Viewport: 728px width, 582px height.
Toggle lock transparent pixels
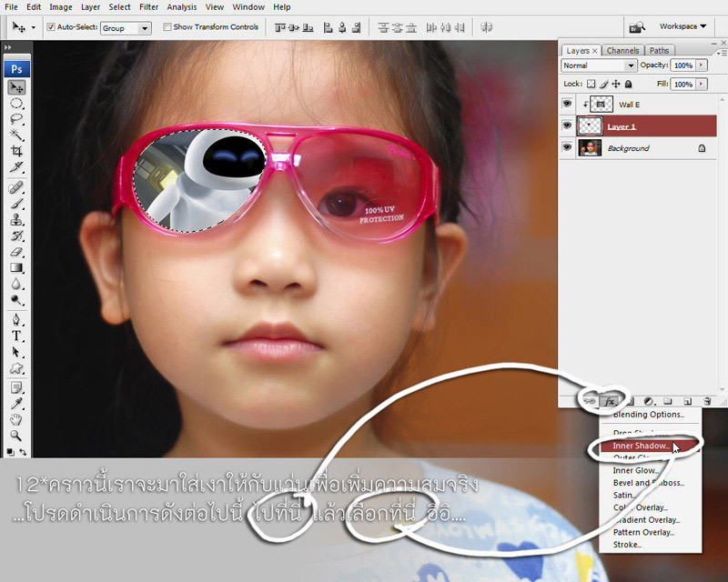coord(591,84)
